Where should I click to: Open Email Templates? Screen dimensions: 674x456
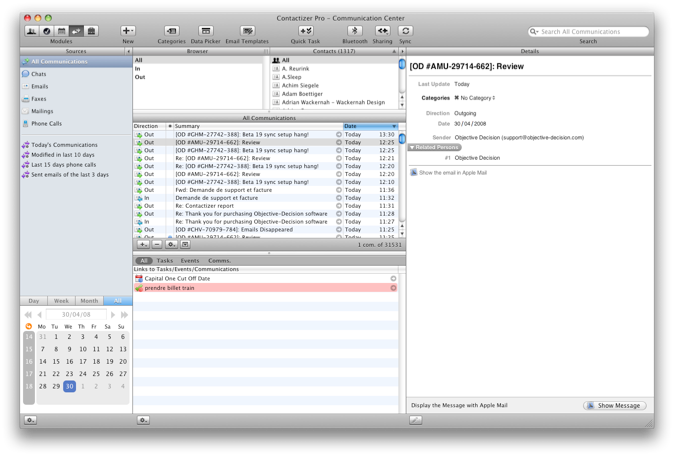pyautogui.click(x=247, y=31)
